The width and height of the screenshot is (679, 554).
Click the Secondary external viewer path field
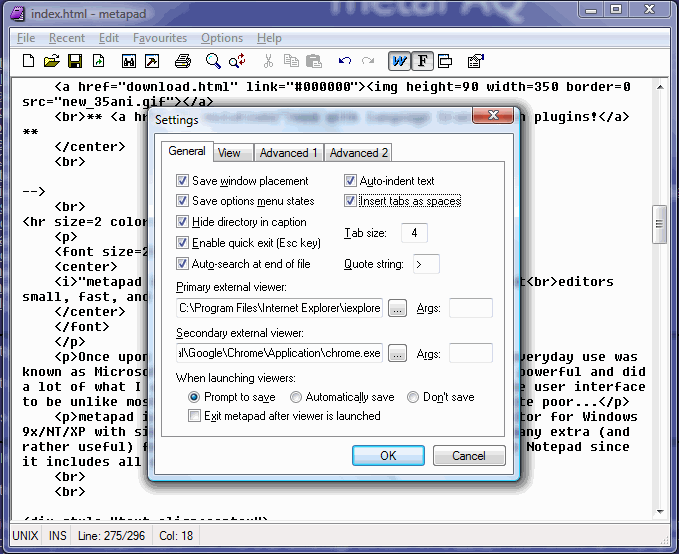[279, 353]
